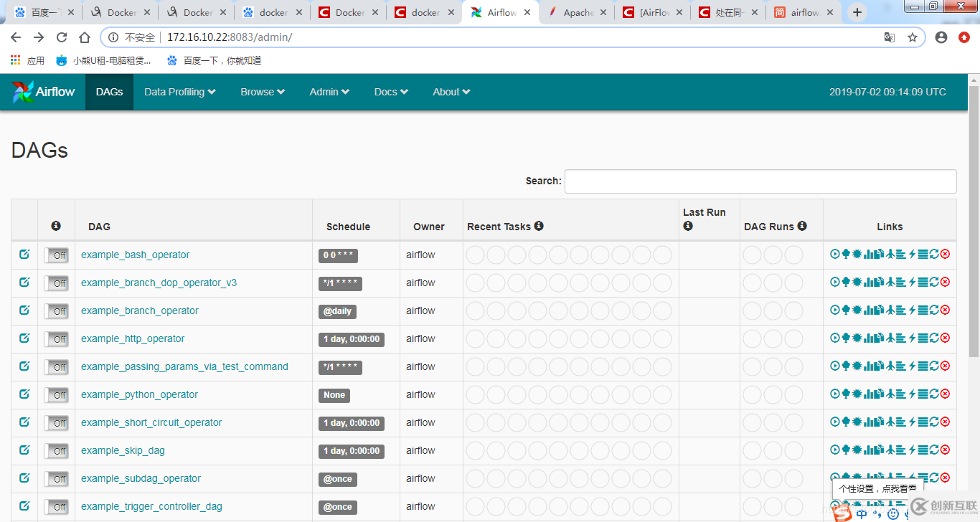This screenshot has height=522, width=980.
Task: Expand the Data Profiling menu
Action: (180, 92)
